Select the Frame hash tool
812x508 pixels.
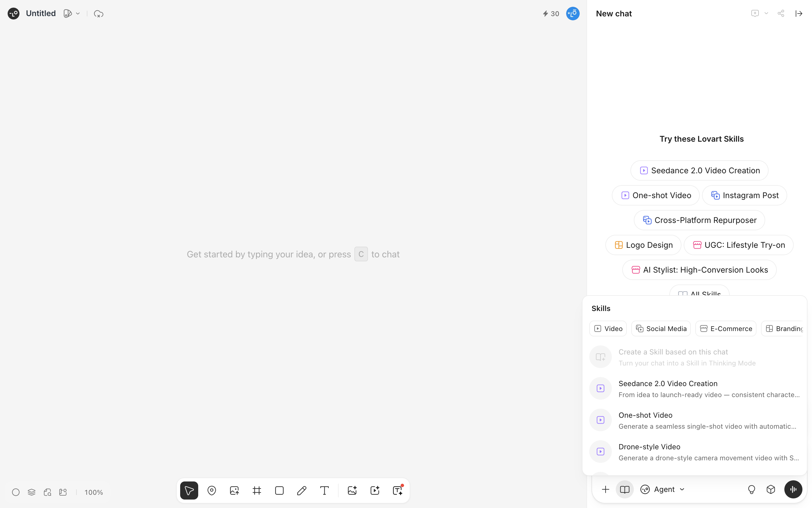coord(257,491)
